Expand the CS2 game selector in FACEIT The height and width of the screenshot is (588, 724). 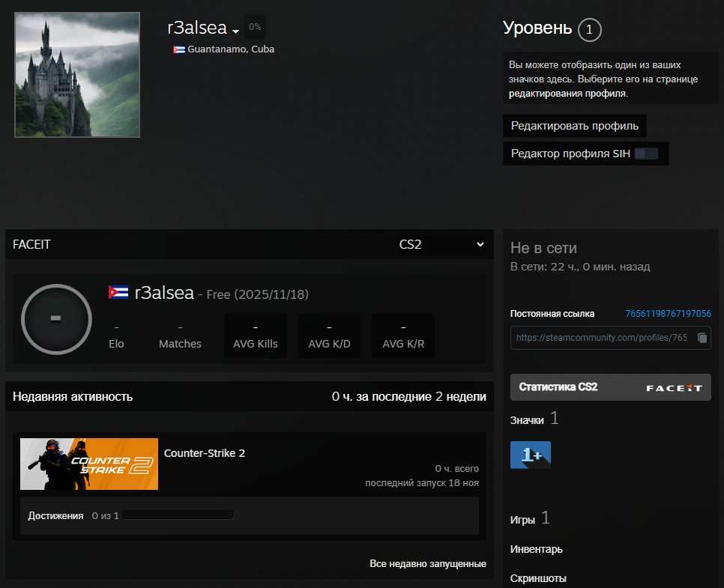[x=442, y=244]
